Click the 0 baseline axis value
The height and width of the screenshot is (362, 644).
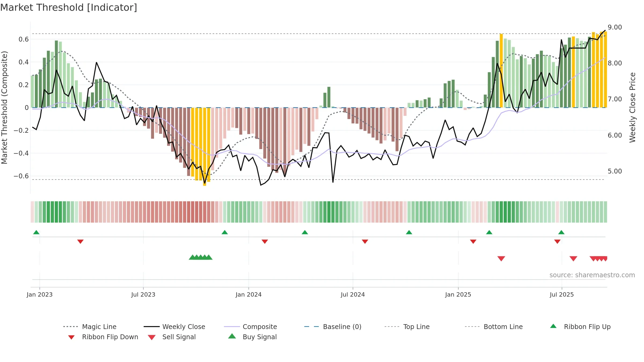coord(27,108)
